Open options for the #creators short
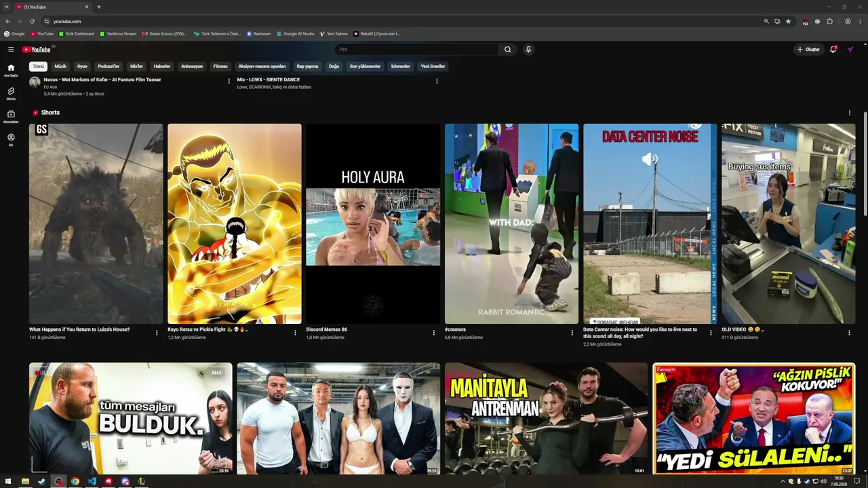This screenshot has height=488, width=868. [572, 333]
